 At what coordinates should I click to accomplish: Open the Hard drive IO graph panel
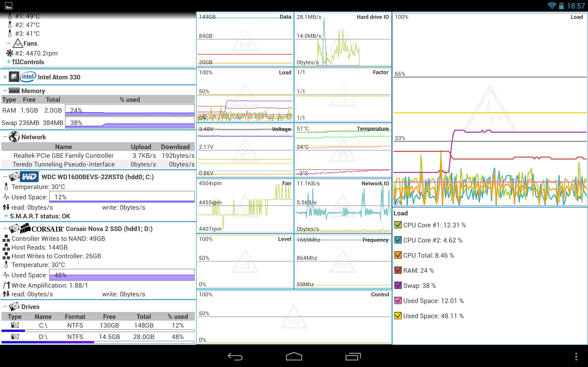(x=343, y=40)
